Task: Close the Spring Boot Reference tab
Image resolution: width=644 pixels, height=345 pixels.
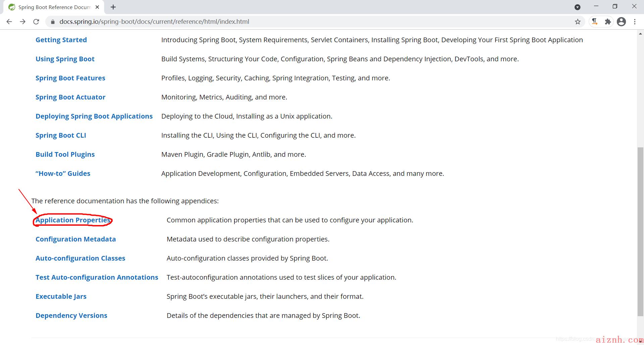Action: (97, 7)
